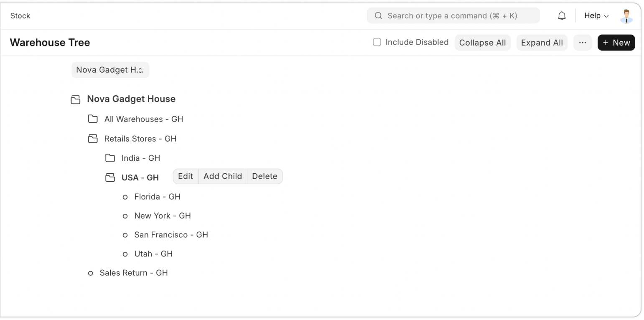Image resolution: width=644 pixels, height=320 pixels.
Task: Click the India - GH folder icon
Action: tap(110, 158)
